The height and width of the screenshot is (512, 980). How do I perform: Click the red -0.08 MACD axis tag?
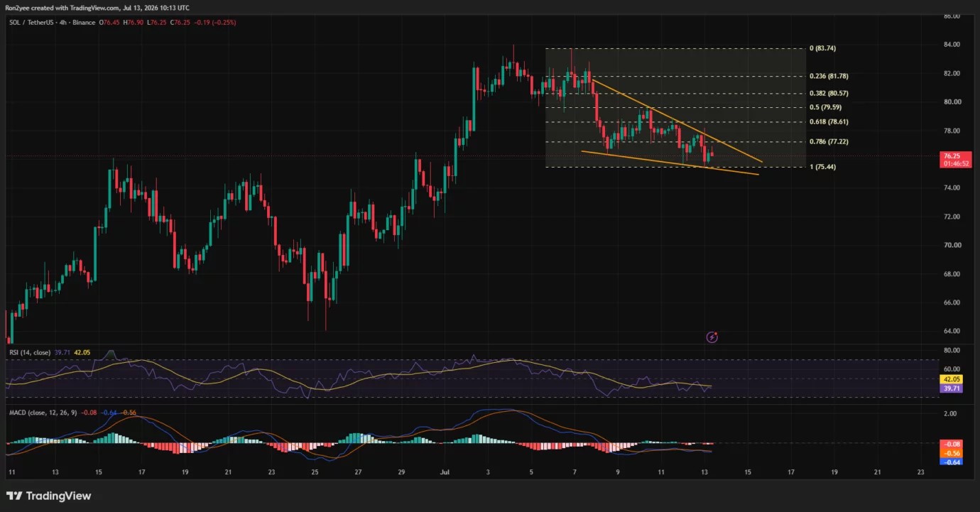[x=952, y=444]
